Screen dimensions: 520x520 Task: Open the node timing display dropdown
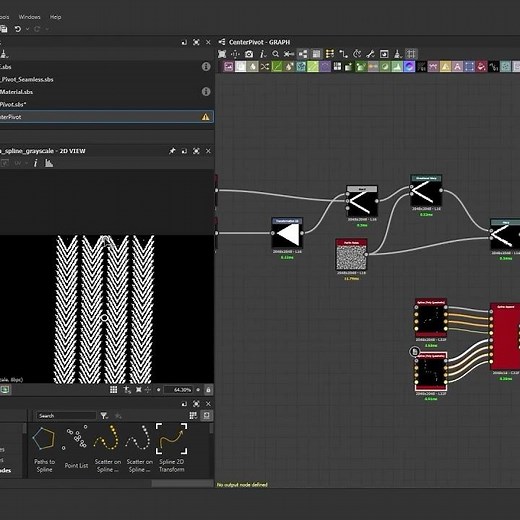357,54
